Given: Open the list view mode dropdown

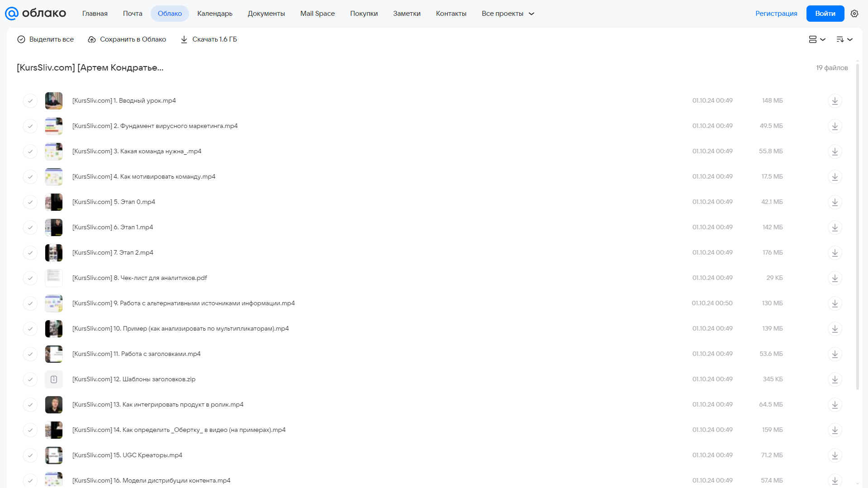Looking at the screenshot, I should coord(817,39).
